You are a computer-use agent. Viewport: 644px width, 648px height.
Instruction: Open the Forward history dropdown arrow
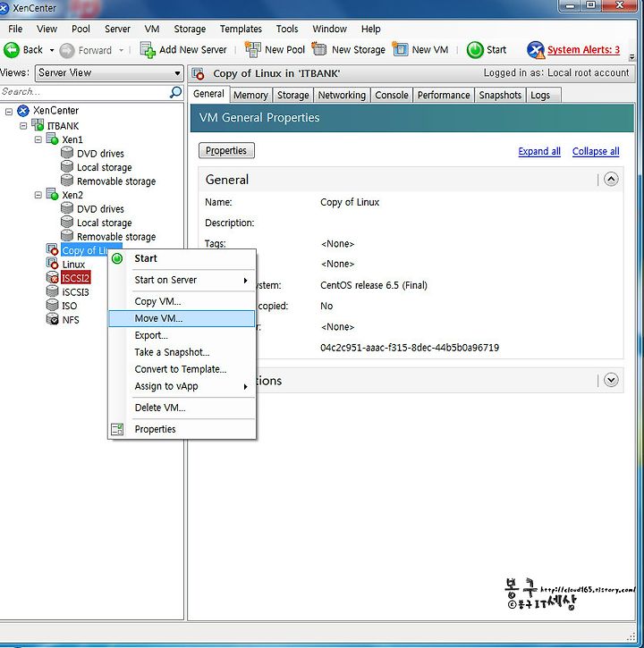click(x=121, y=50)
